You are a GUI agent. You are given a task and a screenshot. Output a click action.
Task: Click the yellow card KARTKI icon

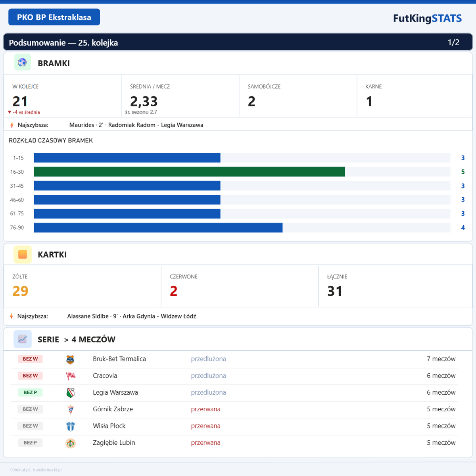point(23,254)
